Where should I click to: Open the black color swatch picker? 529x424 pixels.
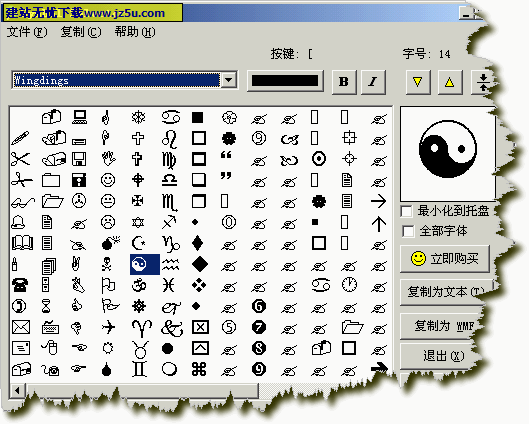pyautogui.click(x=285, y=81)
